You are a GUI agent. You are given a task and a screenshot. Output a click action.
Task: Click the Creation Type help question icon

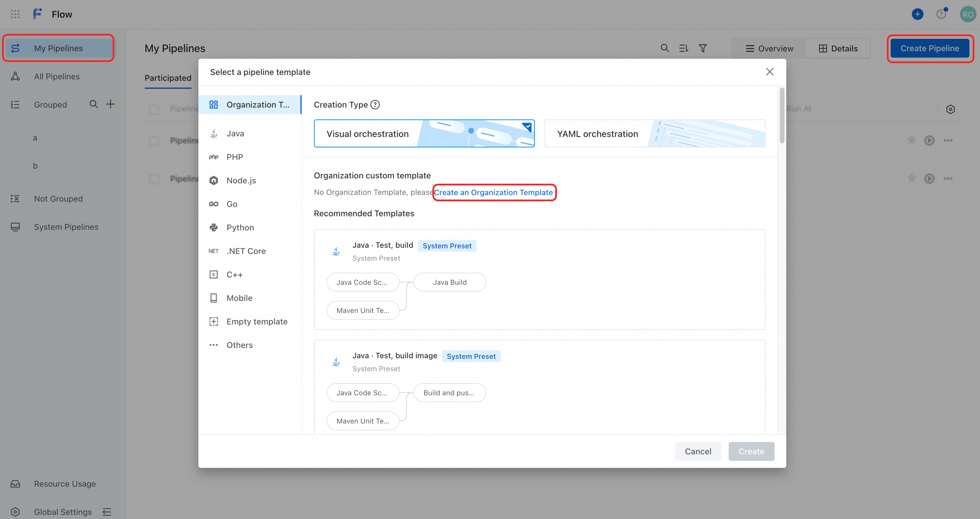click(x=375, y=105)
